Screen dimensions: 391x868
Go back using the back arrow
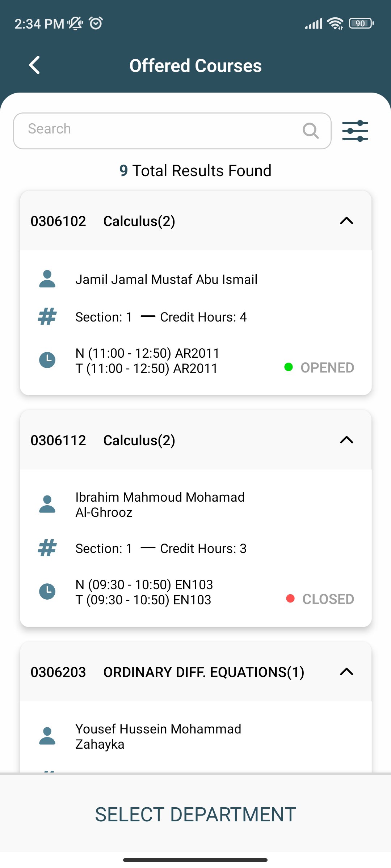[x=34, y=65]
